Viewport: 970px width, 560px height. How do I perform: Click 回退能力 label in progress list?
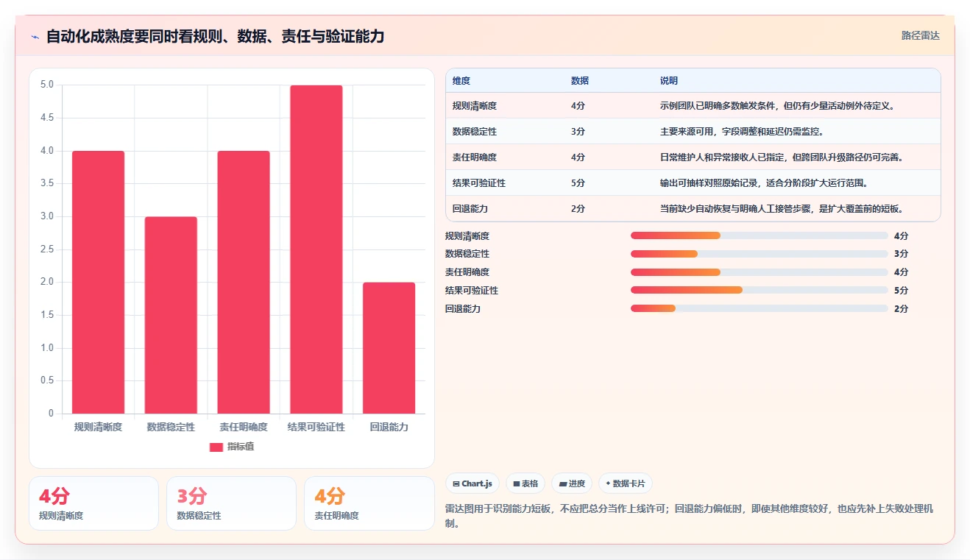coord(463,309)
